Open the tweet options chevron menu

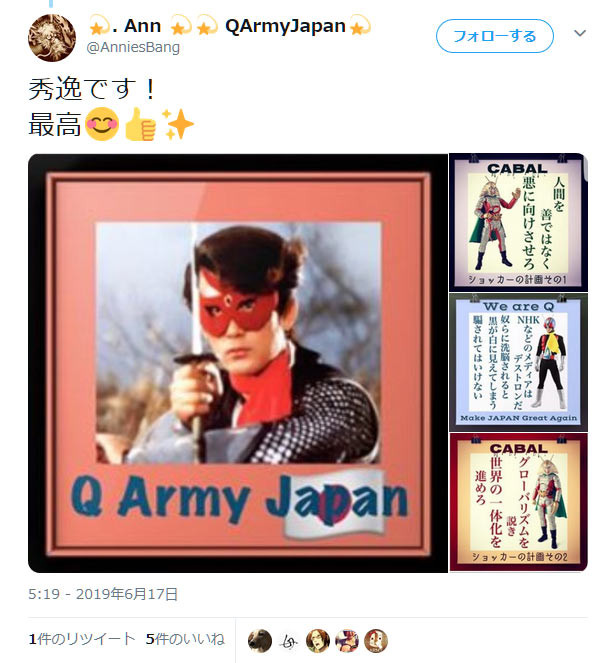click(580, 33)
